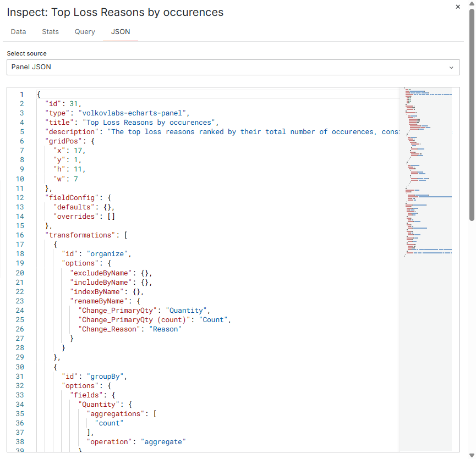Click the renameByName property
This screenshot has height=459, width=476.
(102, 301)
